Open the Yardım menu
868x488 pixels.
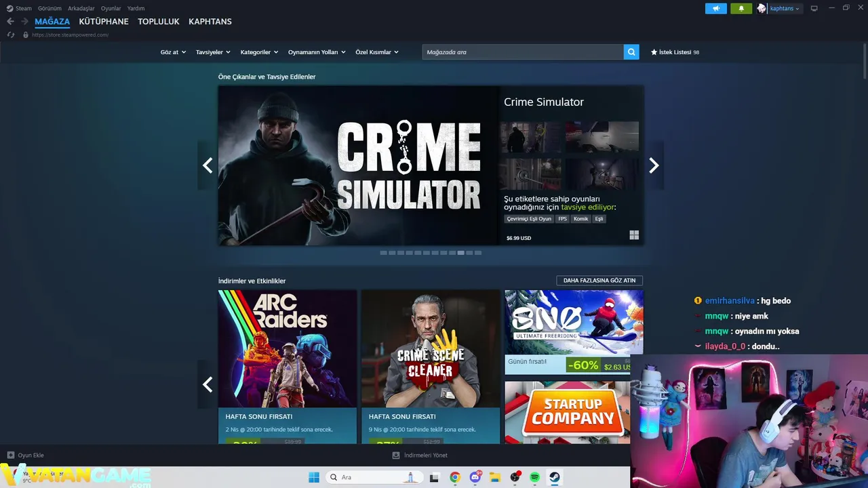(x=136, y=8)
